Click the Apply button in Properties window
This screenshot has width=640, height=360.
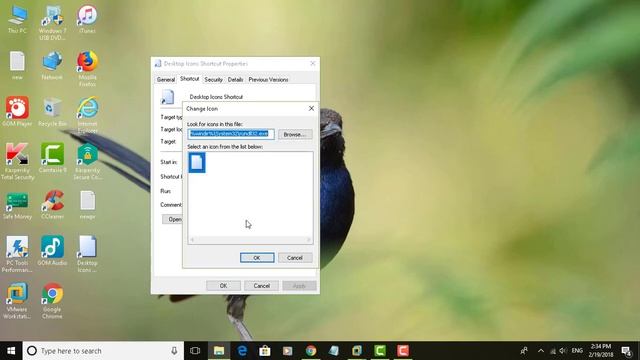[x=299, y=286]
